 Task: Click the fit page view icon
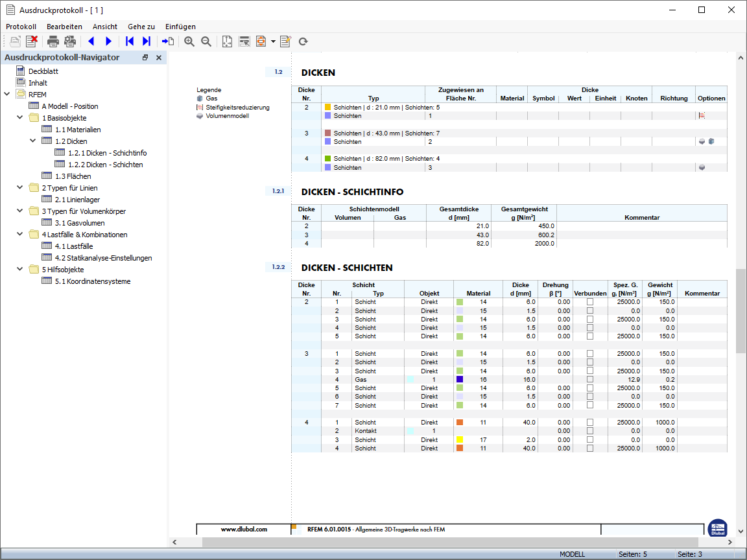point(227,41)
